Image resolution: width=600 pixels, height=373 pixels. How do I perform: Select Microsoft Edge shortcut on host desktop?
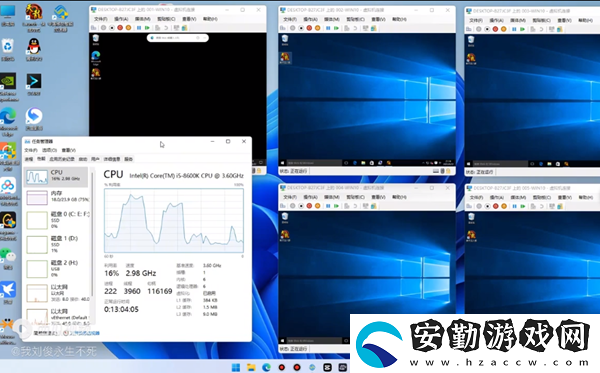(x=8, y=122)
